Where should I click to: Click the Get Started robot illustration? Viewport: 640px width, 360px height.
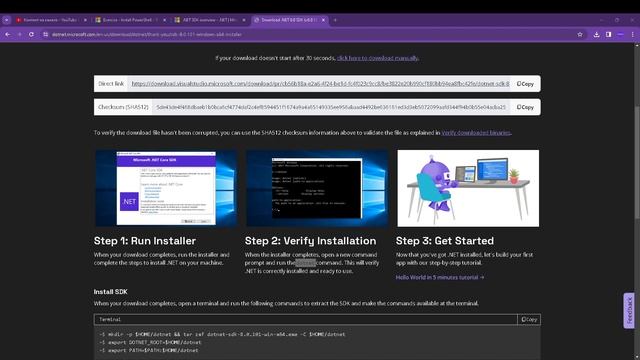[468, 188]
